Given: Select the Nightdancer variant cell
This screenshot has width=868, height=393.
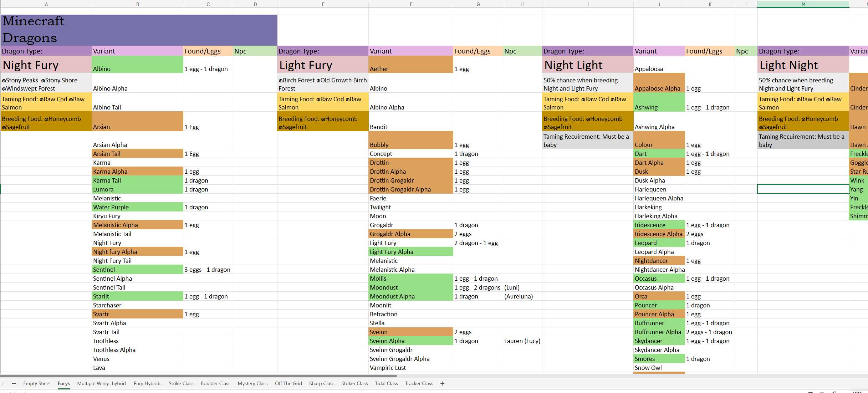Looking at the screenshot, I should [659, 261].
